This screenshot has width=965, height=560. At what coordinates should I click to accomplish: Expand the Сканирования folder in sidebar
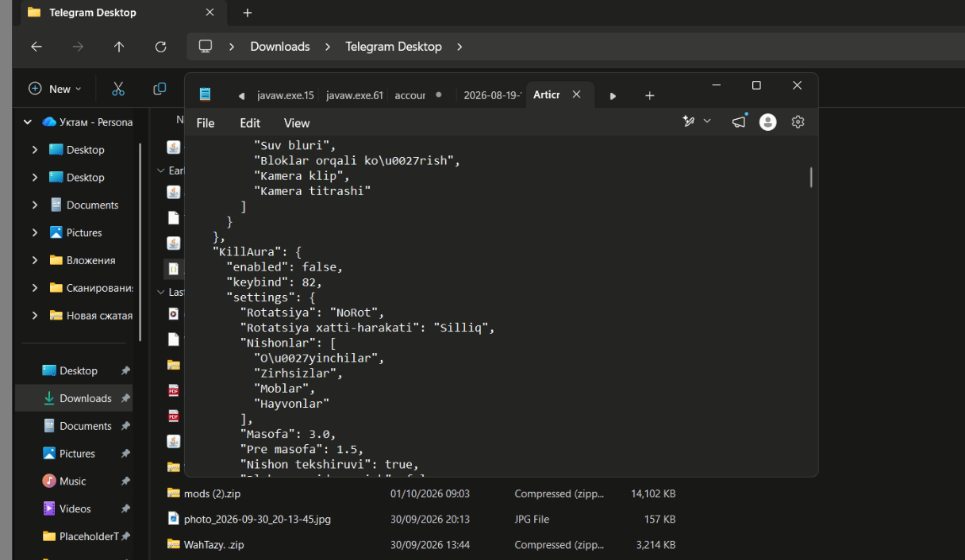(35, 288)
